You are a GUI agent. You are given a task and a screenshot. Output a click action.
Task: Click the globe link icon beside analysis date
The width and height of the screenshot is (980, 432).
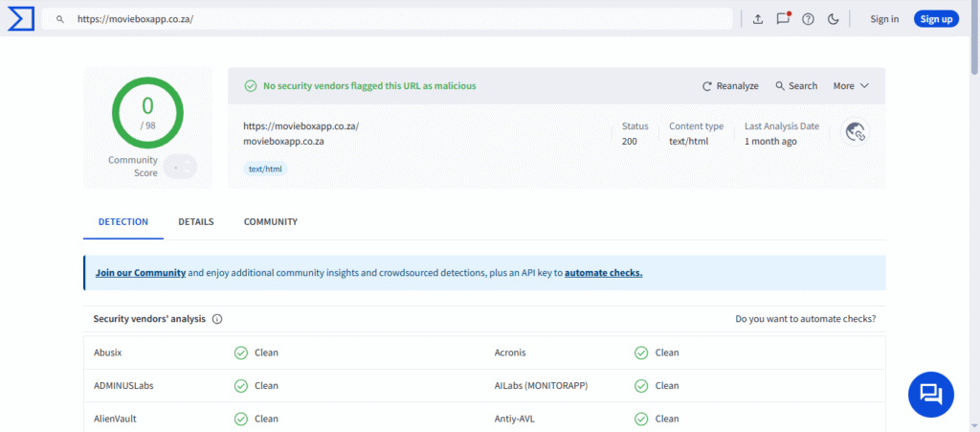(855, 132)
